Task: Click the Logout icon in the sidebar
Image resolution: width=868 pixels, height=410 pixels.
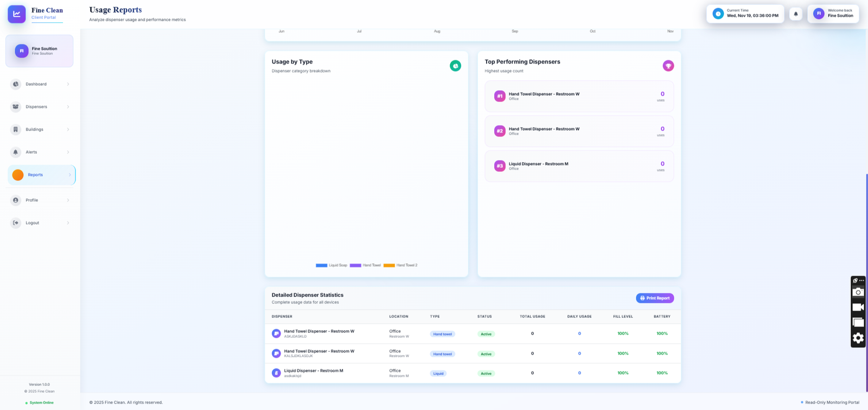Action: coord(16,223)
